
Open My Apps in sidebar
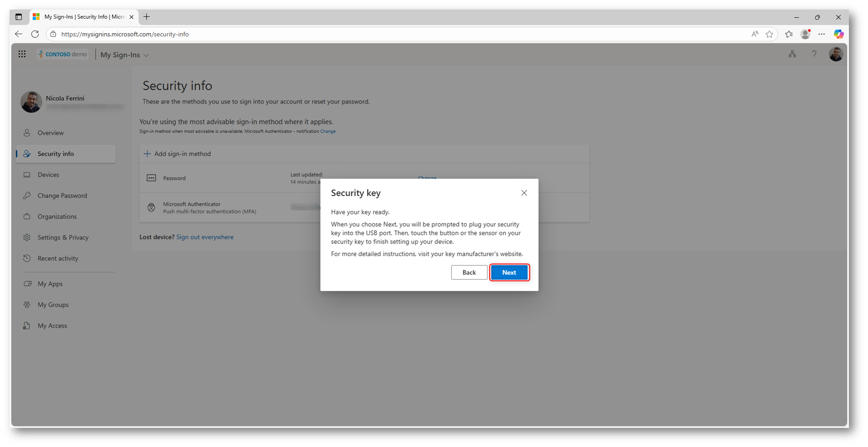(66, 284)
